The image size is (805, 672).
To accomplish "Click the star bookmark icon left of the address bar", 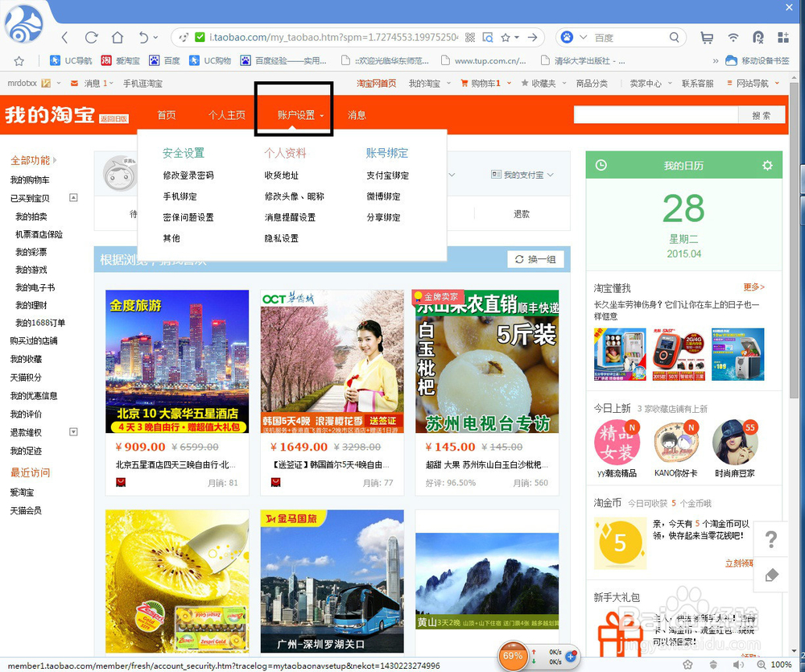I will pyautogui.click(x=19, y=60).
